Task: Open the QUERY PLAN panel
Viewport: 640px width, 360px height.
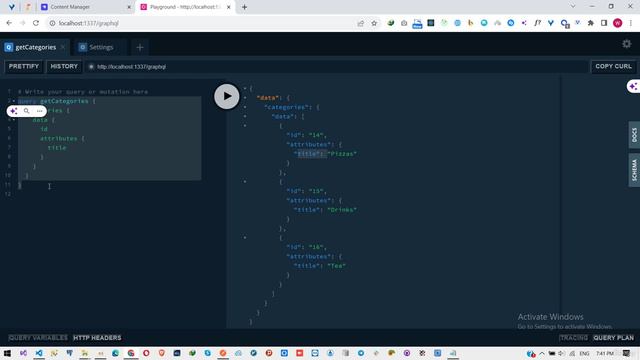Action: [x=613, y=338]
